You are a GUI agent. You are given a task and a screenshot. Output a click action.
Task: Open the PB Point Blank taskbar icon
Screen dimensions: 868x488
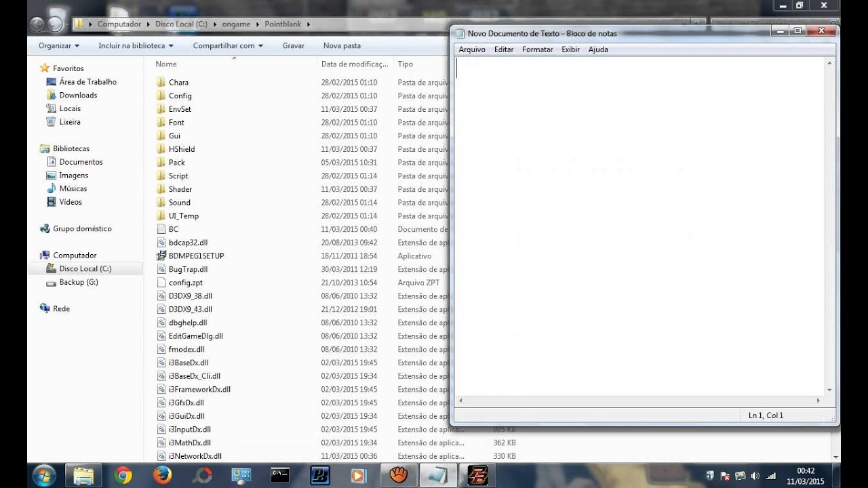tap(319, 476)
